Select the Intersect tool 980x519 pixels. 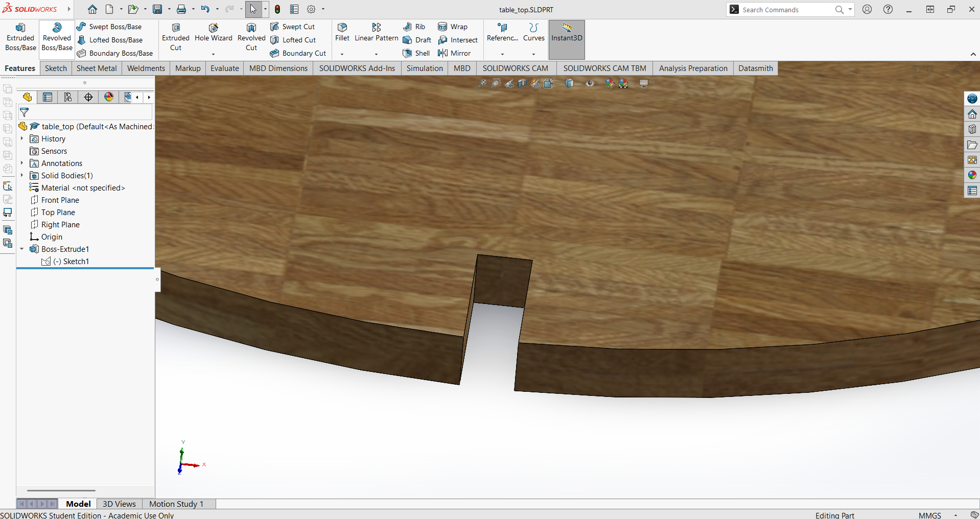pos(458,40)
